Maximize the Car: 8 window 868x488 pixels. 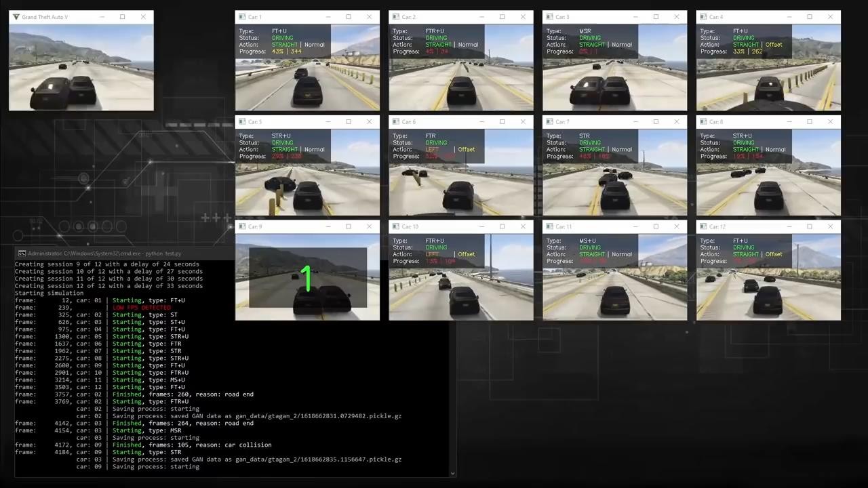pyautogui.click(x=810, y=122)
